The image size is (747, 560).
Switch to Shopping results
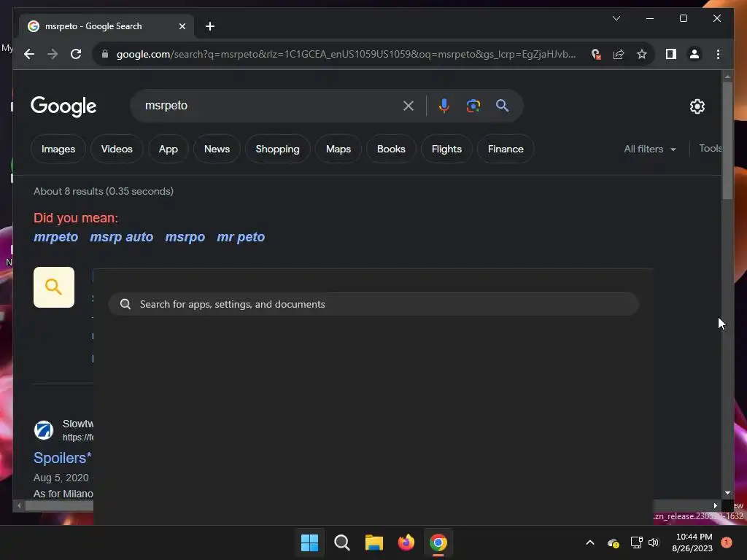pos(277,149)
